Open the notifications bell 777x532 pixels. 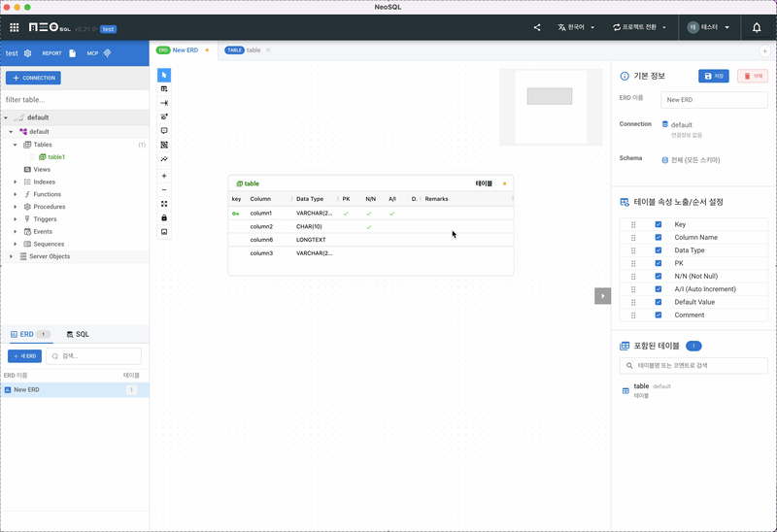point(757,27)
